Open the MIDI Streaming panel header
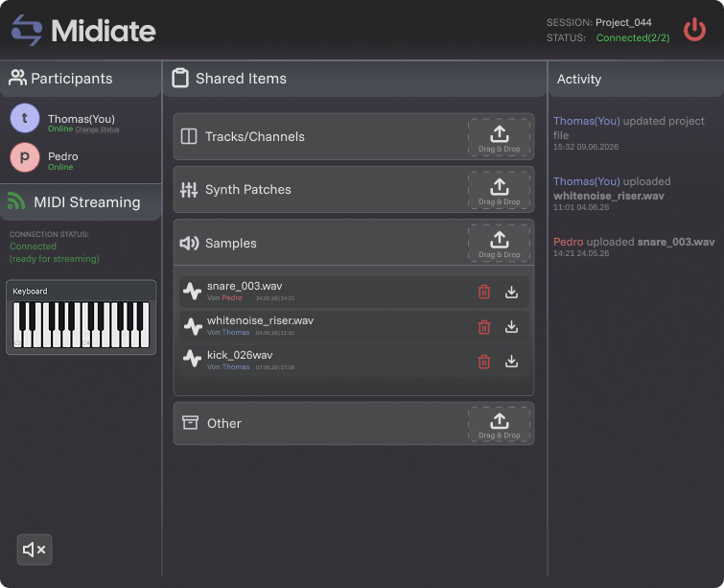The image size is (724, 588). 81,202
